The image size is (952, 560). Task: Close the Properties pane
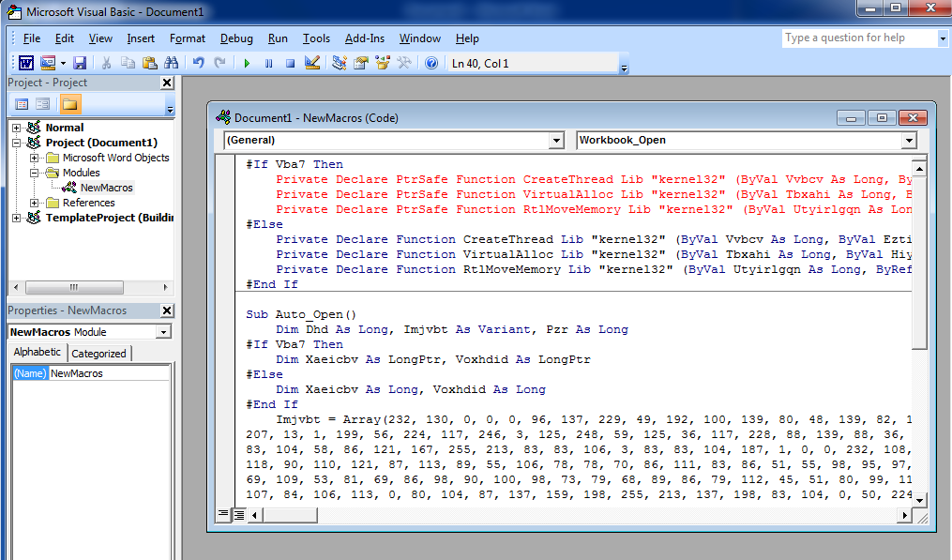pos(167,311)
